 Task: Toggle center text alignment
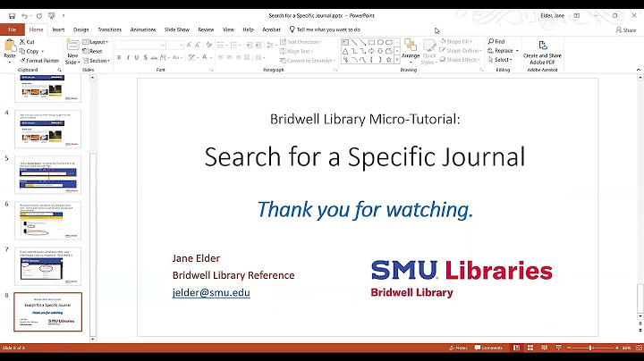click(229, 57)
